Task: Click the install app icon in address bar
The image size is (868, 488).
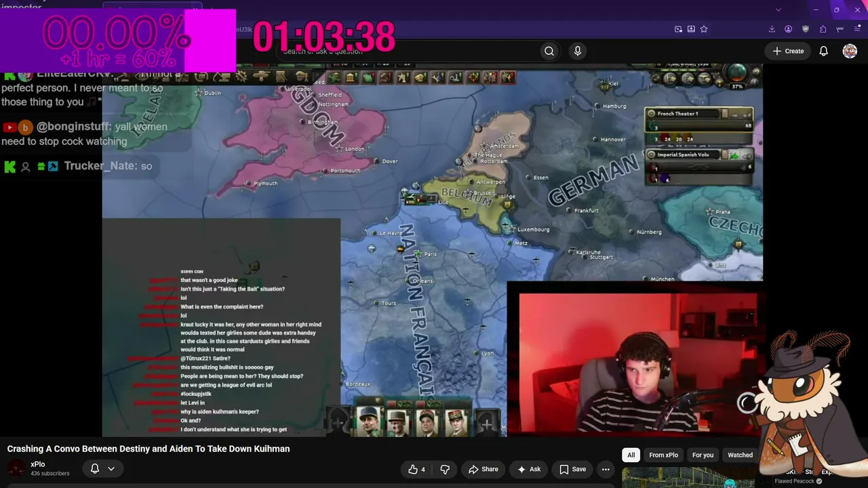Action: [x=691, y=29]
